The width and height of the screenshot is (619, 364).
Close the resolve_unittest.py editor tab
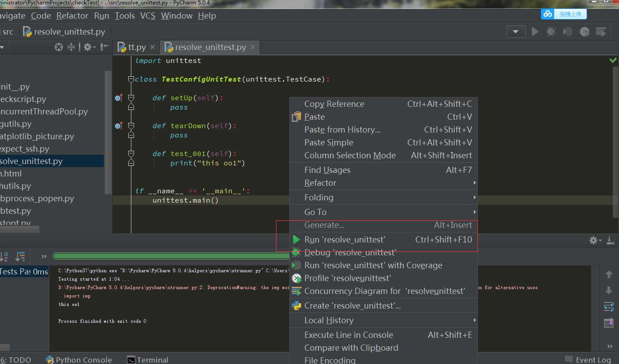pos(253,47)
